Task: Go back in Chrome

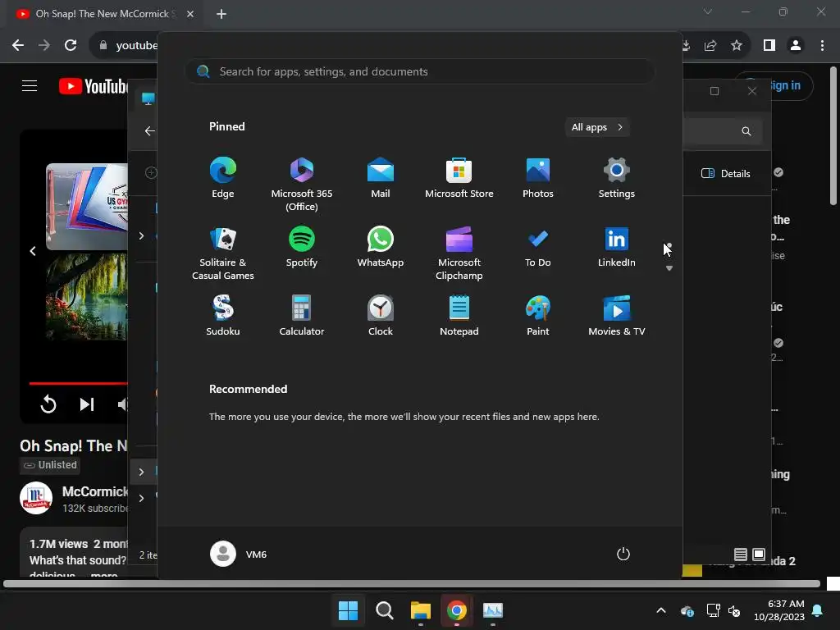Action: click(18, 46)
